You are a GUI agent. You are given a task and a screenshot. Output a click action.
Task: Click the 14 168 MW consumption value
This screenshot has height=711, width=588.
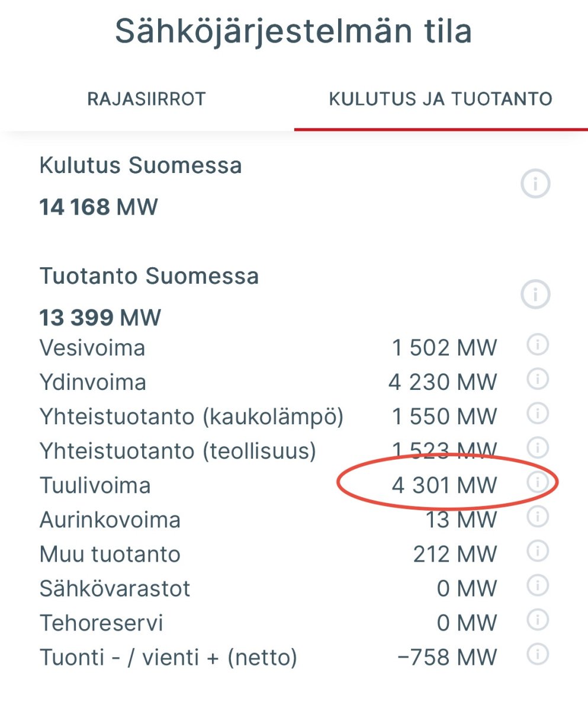[x=98, y=207]
